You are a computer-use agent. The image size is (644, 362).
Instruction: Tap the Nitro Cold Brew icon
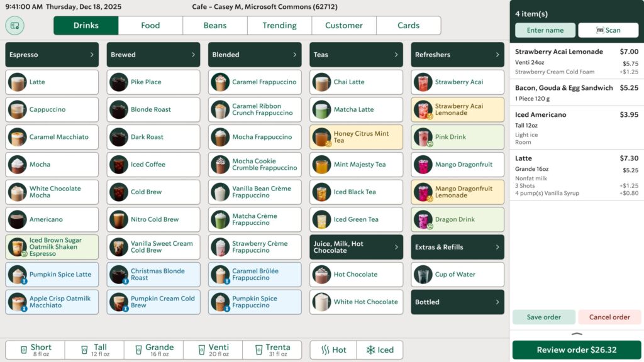click(x=119, y=219)
